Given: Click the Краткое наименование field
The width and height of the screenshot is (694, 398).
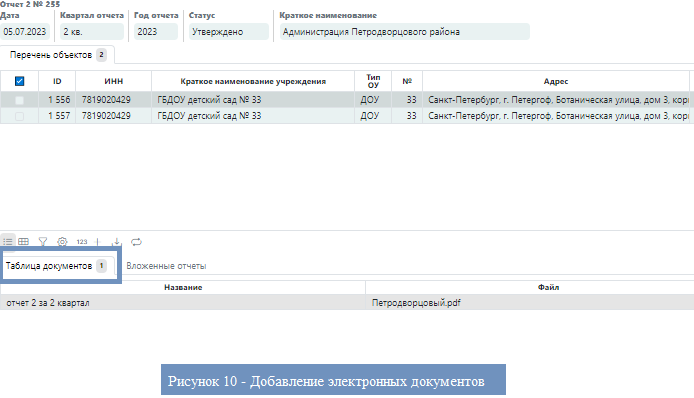Looking at the screenshot, I should (x=405, y=32).
